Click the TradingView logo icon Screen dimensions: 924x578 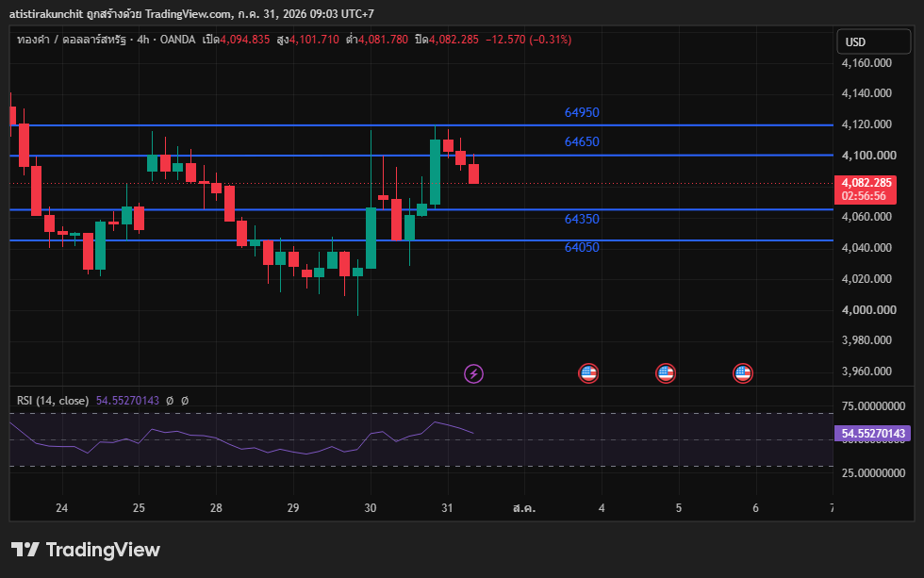point(25,550)
